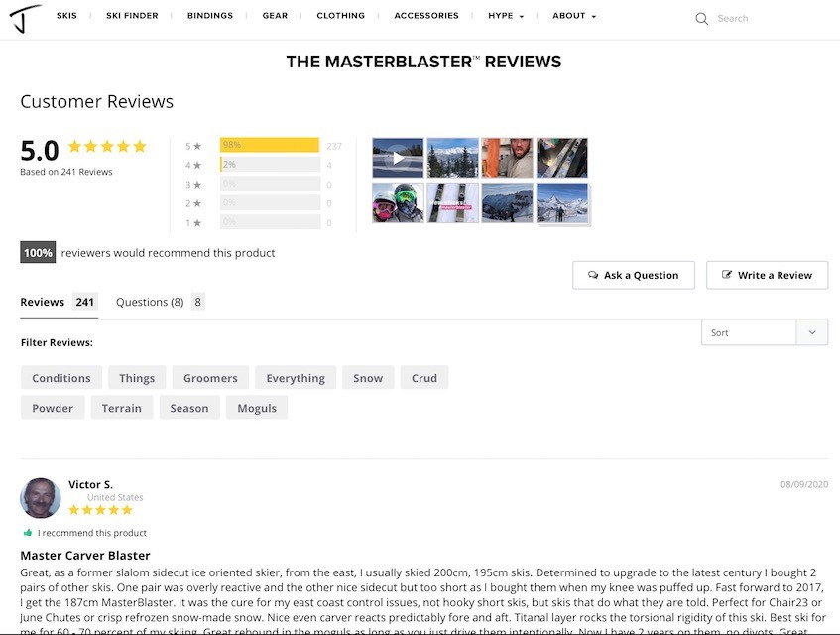Enable the Terrain filter tag

point(122,408)
